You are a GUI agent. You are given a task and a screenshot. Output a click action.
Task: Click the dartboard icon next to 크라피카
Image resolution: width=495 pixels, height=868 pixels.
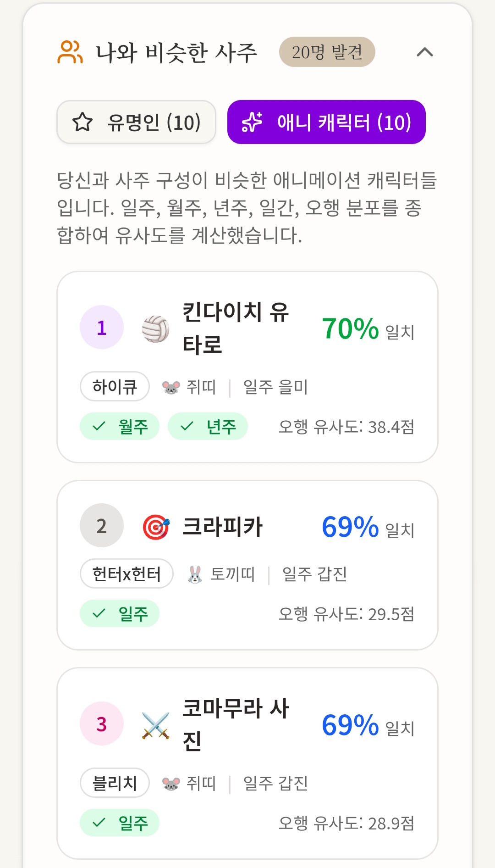tap(156, 527)
